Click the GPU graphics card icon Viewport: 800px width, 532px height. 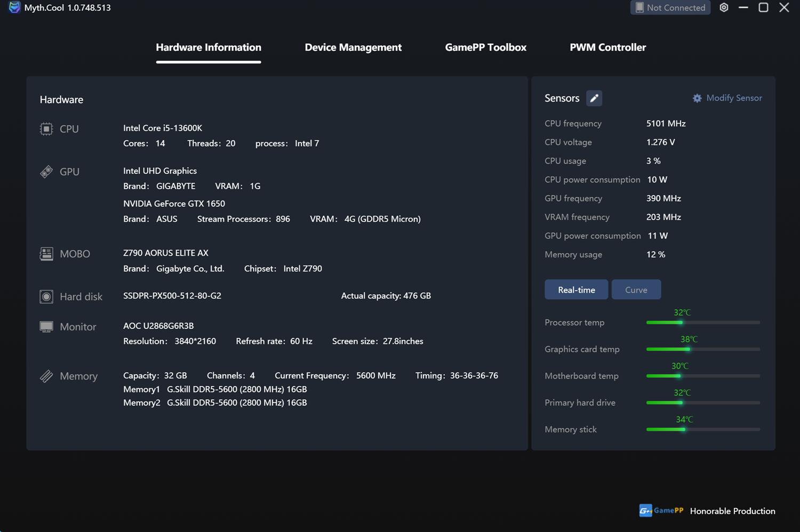pos(46,172)
